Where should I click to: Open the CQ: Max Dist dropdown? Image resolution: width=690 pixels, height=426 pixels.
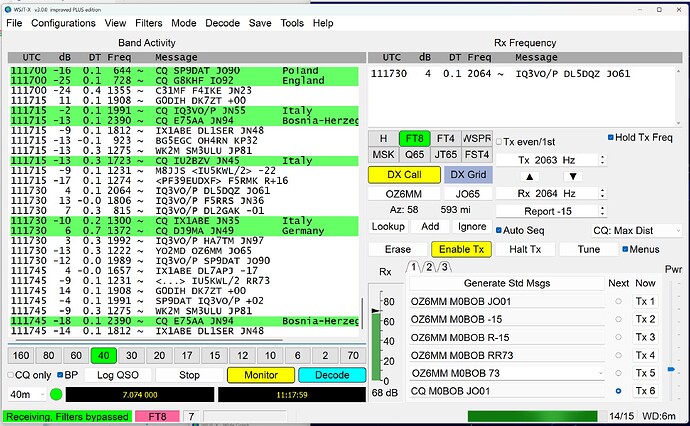coord(636,230)
